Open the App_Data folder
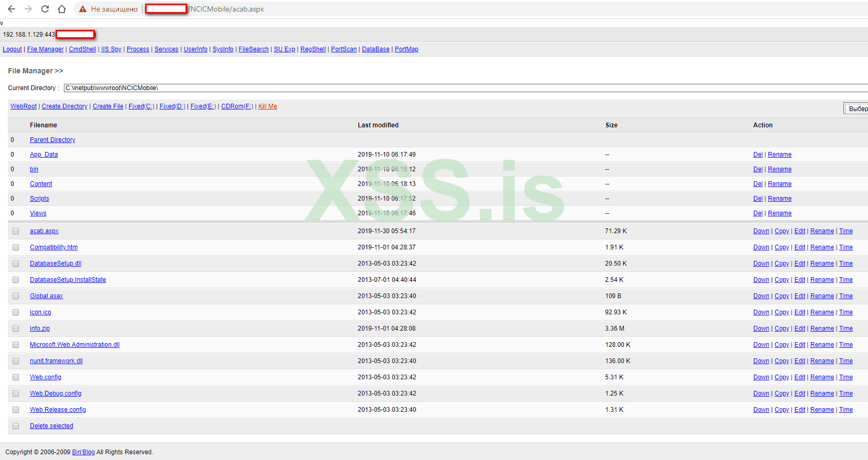868x460 pixels. pos(44,155)
